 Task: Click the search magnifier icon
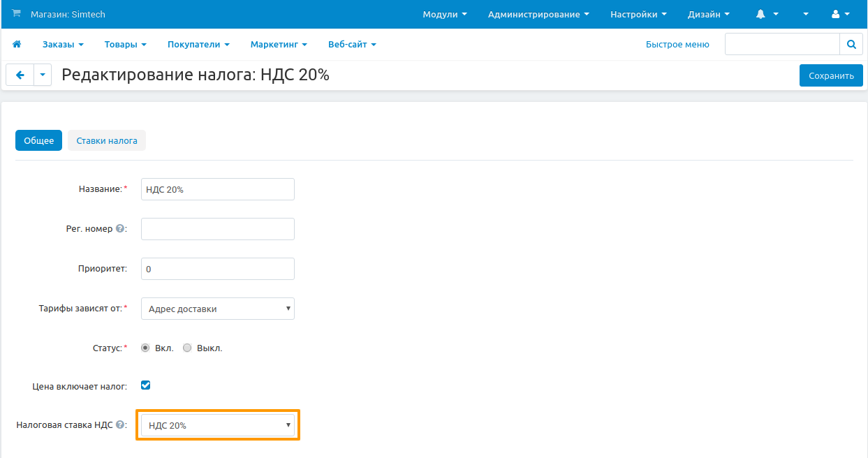pyautogui.click(x=851, y=44)
